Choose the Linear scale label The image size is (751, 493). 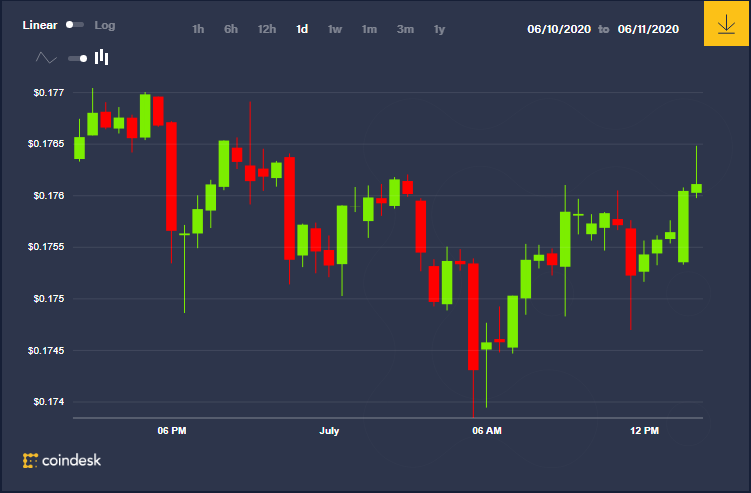[x=40, y=25]
